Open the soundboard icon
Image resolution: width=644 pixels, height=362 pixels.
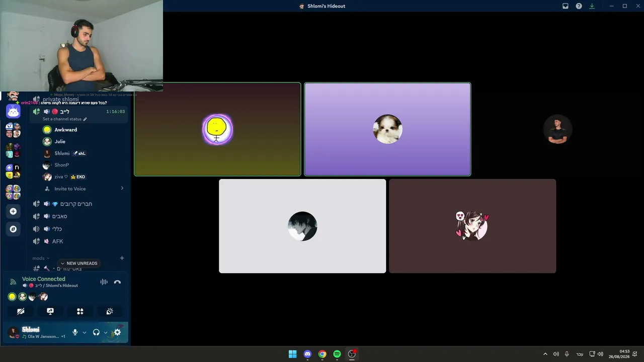(x=110, y=311)
